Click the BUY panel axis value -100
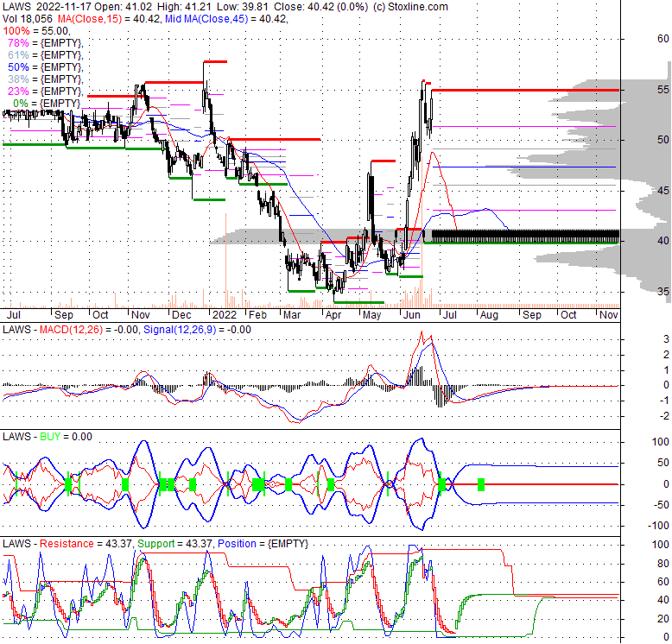 (658, 526)
